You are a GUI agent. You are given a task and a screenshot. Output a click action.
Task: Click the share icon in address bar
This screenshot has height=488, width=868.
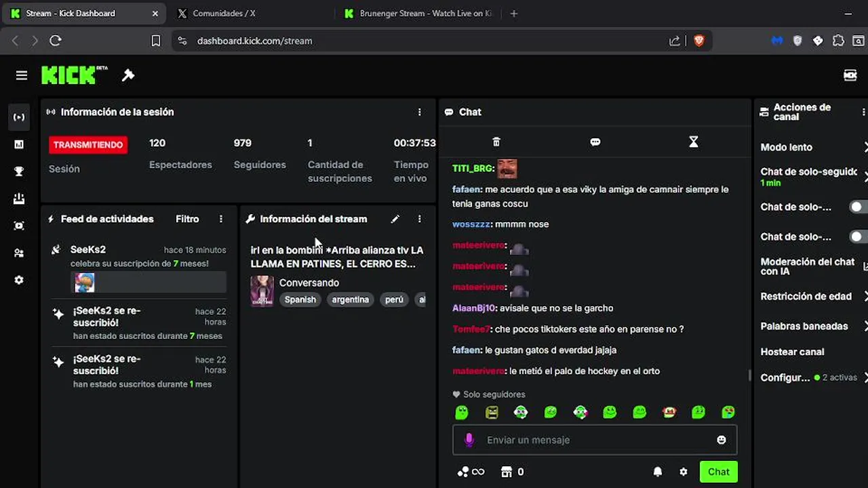point(675,41)
